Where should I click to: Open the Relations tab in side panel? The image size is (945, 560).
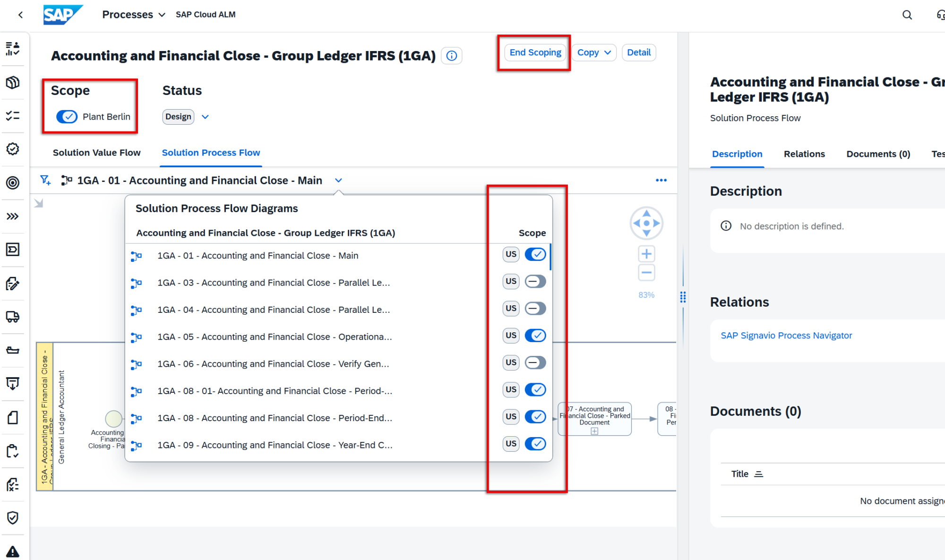tap(804, 154)
